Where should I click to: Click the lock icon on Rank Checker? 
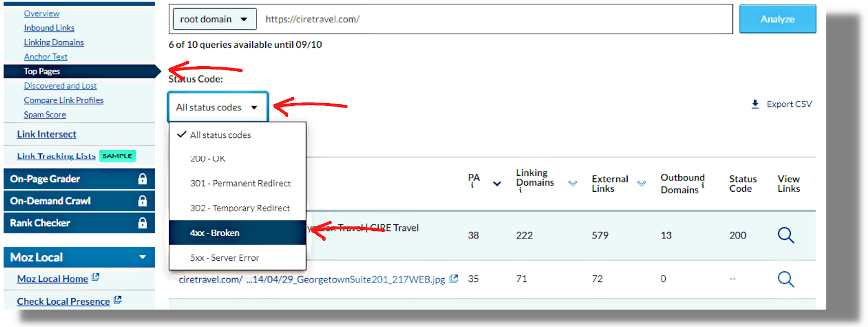(143, 223)
